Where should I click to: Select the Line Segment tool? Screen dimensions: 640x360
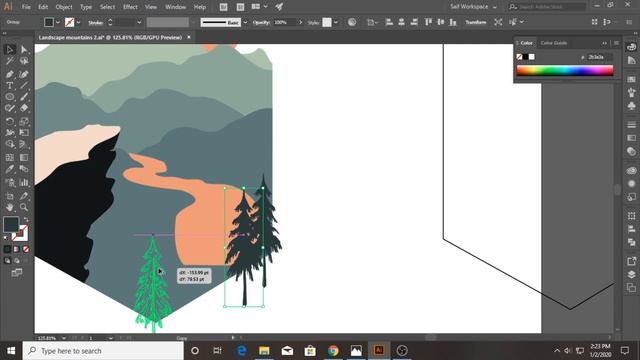click(x=24, y=85)
